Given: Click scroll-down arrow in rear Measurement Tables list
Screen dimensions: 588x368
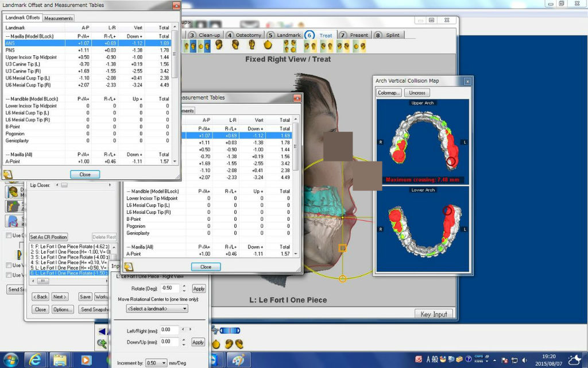Looking at the screenshot, I should [296, 254].
